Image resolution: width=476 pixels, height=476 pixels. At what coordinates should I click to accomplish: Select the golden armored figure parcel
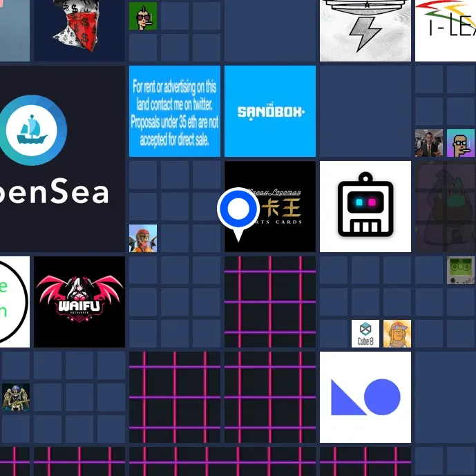click(x=16, y=397)
